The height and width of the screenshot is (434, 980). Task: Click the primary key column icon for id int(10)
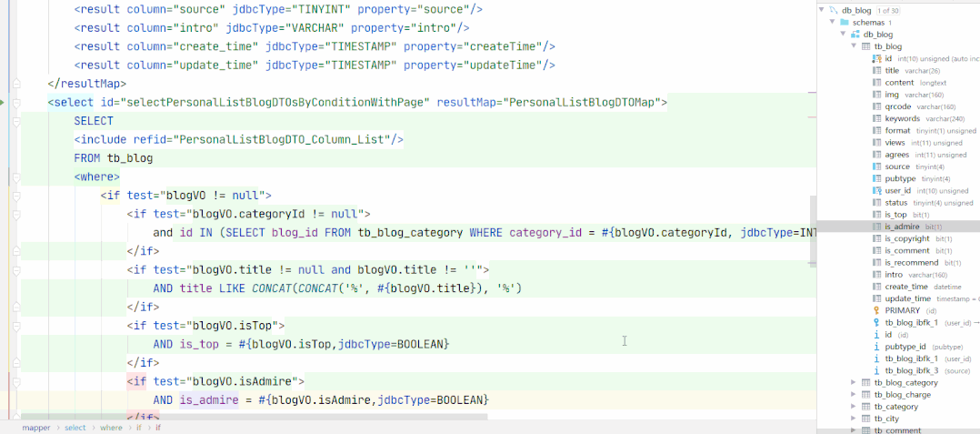[877, 58]
